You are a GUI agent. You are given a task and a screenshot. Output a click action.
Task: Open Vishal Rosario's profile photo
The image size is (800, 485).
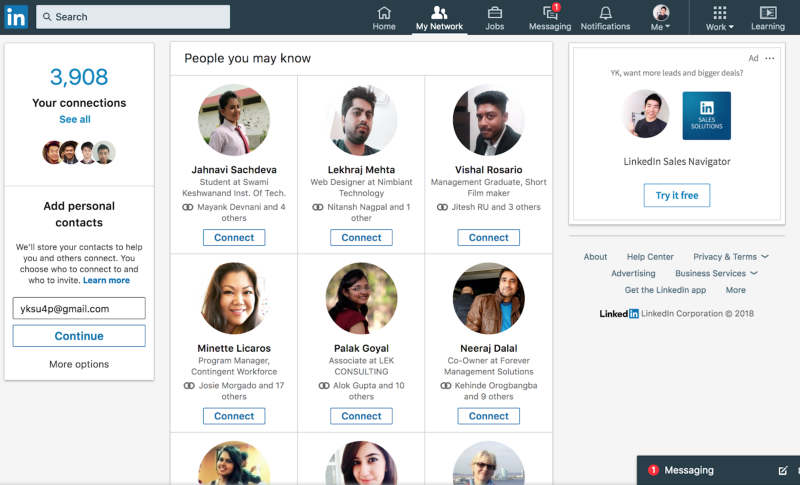coord(489,120)
